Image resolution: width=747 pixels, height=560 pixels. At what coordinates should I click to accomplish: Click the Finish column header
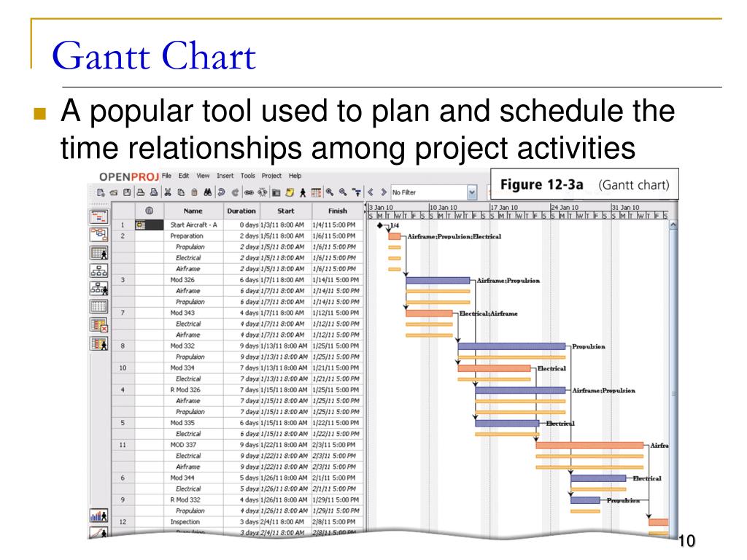point(337,211)
